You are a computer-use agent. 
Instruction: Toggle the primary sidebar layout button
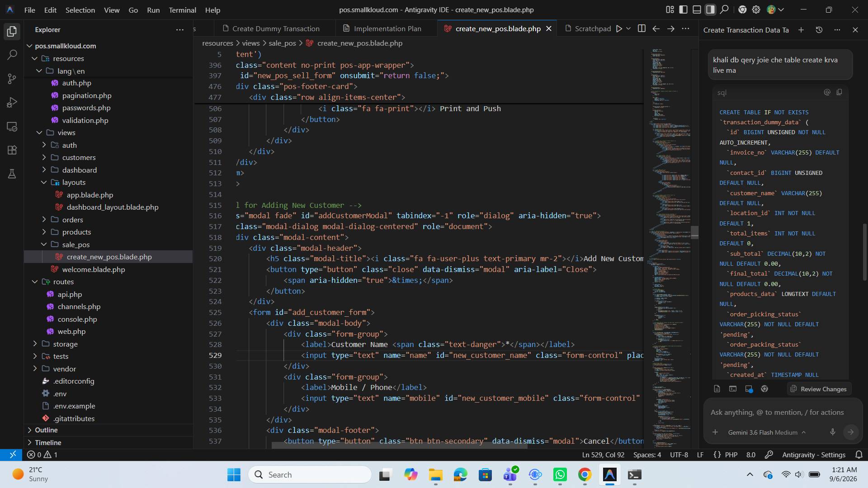click(683, 9)
